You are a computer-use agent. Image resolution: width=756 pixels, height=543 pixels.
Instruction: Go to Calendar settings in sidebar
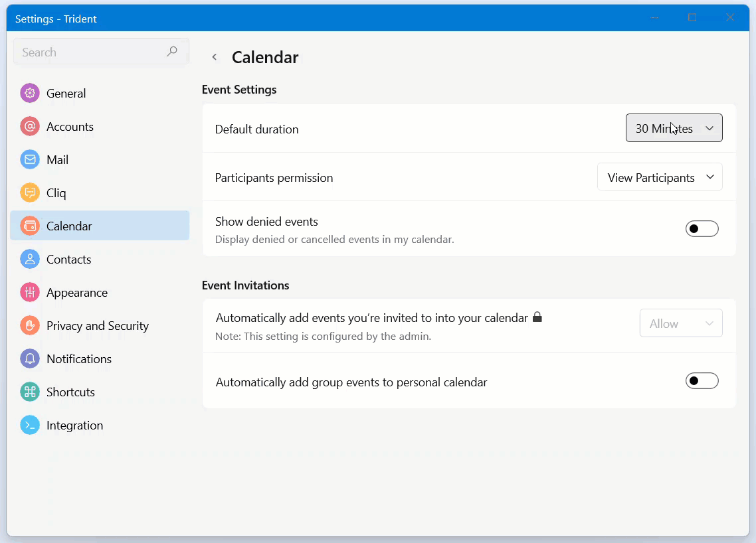coord(69,226)
